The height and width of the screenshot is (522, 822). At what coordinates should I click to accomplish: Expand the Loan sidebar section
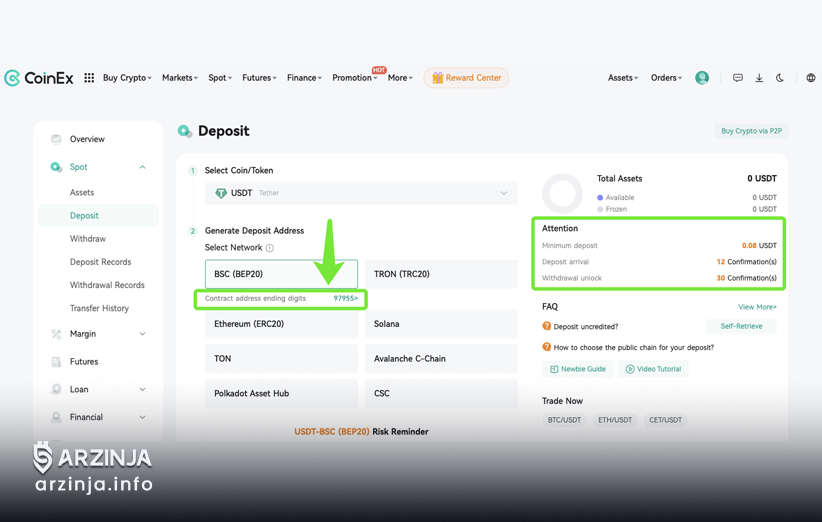(x=99, y=389)
